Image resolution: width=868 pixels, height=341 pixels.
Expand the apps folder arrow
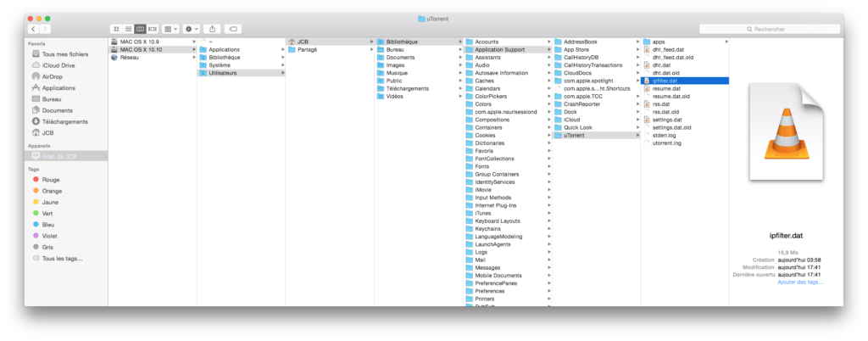pyautogui.click(x=726, y=42)
